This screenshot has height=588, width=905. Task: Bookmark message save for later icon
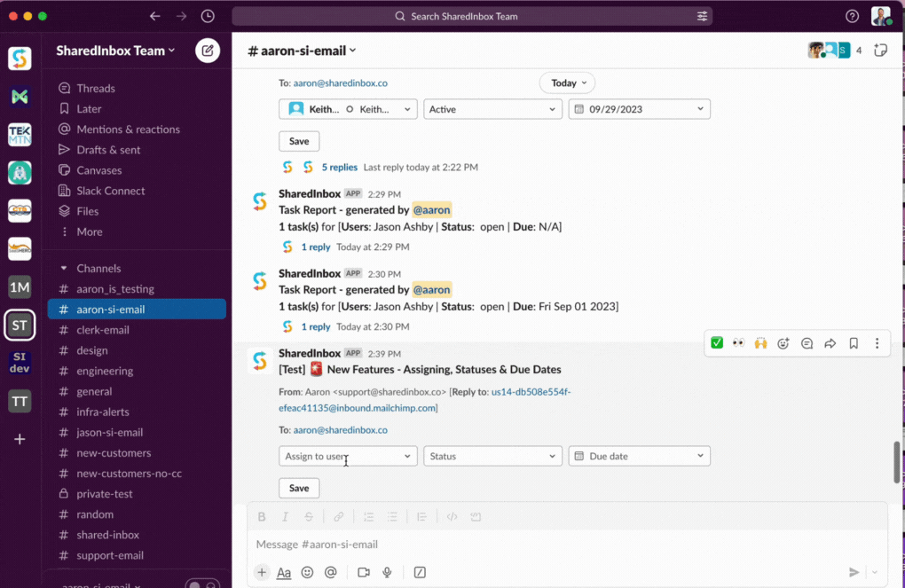tap(854, 343)
